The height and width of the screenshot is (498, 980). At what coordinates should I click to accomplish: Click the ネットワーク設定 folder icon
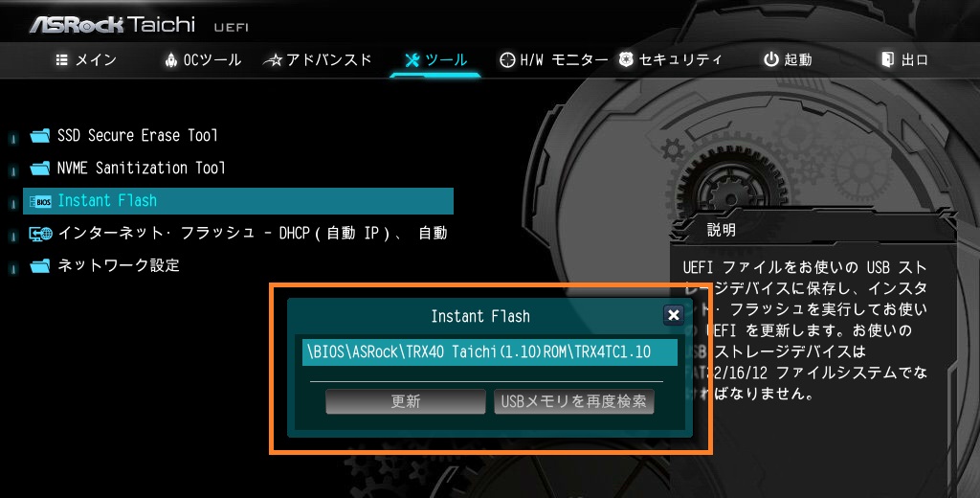[40, 266]
